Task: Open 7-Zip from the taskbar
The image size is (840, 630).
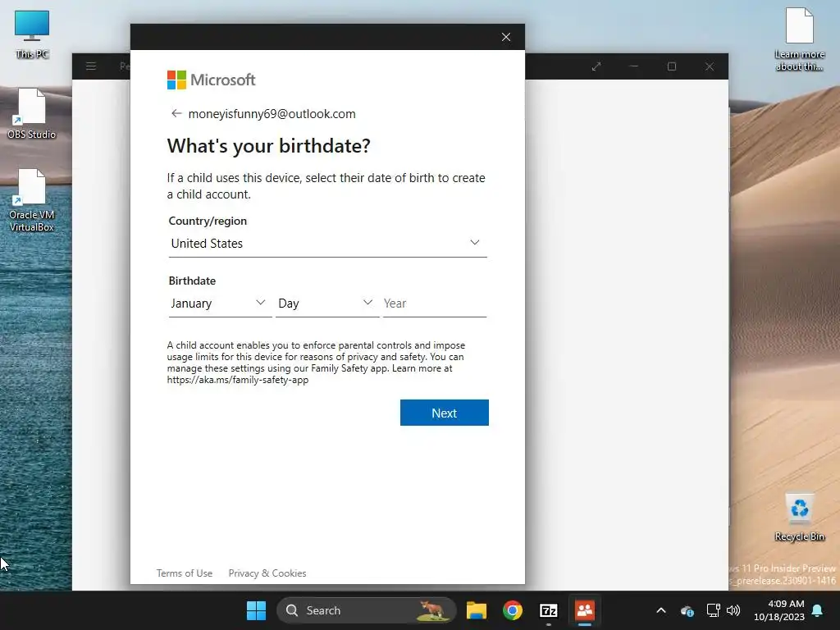Action: pyautogui.click(x=549, y=610)
